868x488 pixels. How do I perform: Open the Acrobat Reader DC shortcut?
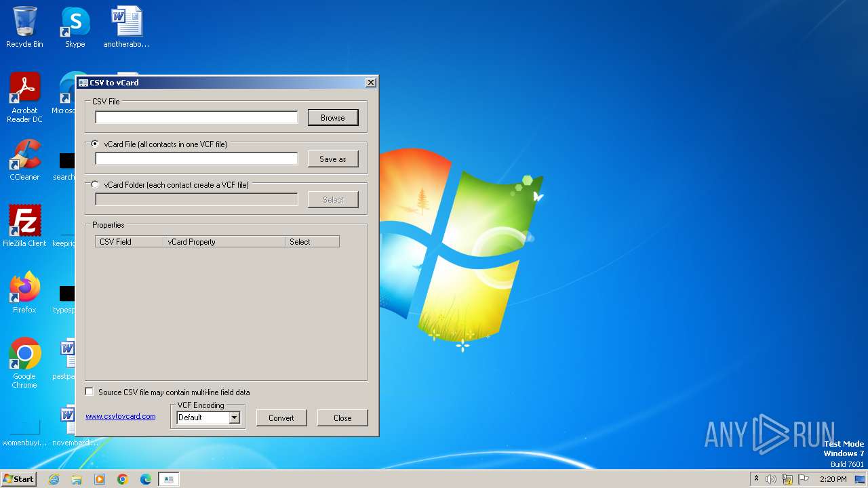24,97
